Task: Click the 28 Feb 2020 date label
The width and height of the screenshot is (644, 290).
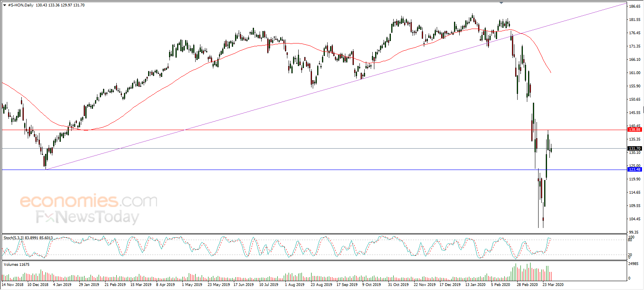Action: (x=527, y=285)
